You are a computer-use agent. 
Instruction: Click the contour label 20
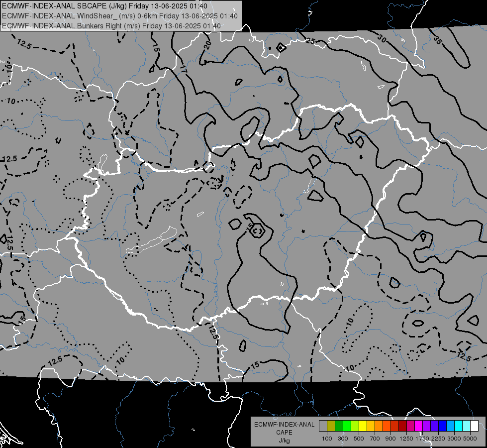208,45
